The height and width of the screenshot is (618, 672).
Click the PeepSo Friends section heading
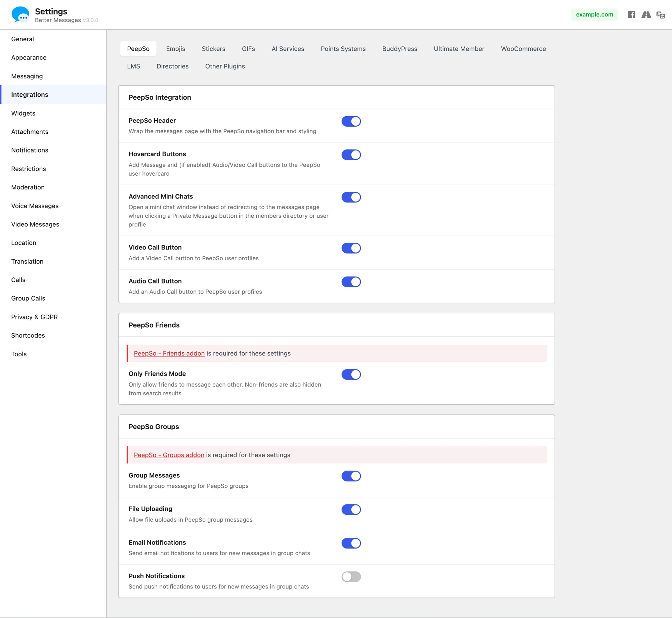point(154,325)
